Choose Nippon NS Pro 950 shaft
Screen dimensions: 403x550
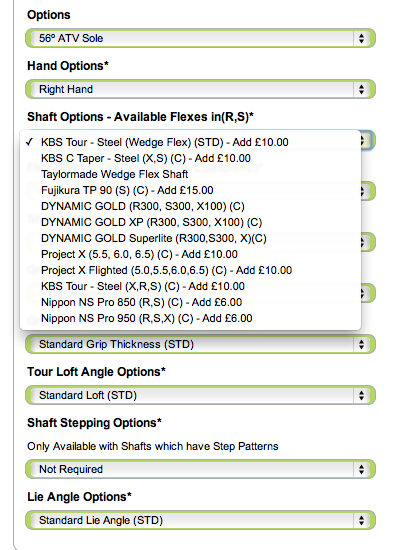pos(190,318)
